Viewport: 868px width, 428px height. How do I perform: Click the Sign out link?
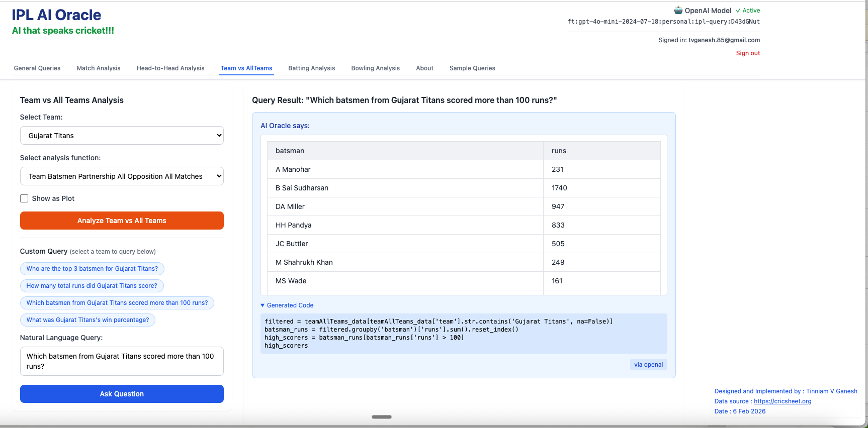coord(748,53)
